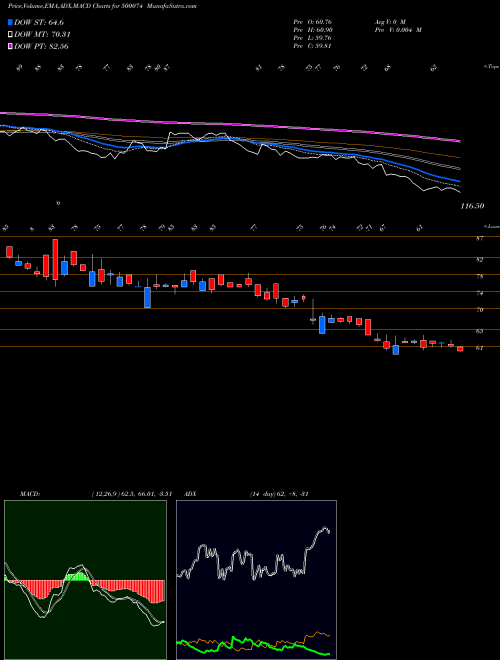Viewport: 500px width, 660px height.
Task: Click the magenta DOW PT legend swatch
Action: [10, 46]
